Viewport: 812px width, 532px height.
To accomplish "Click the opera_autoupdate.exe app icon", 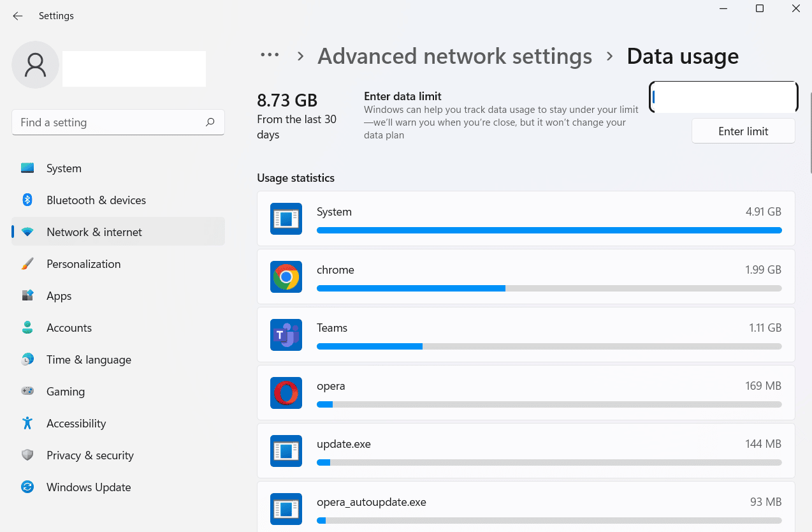I will pos(286,509).
